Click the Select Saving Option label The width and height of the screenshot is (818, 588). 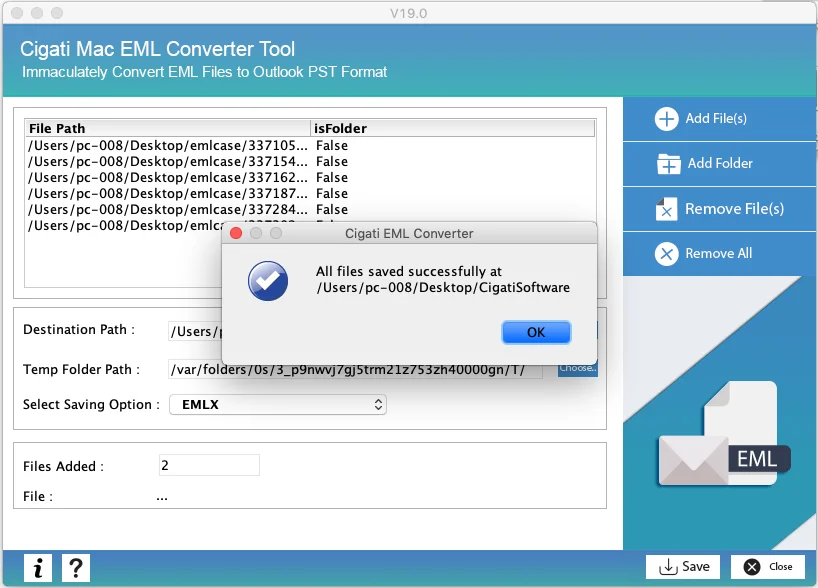(91, 404)
